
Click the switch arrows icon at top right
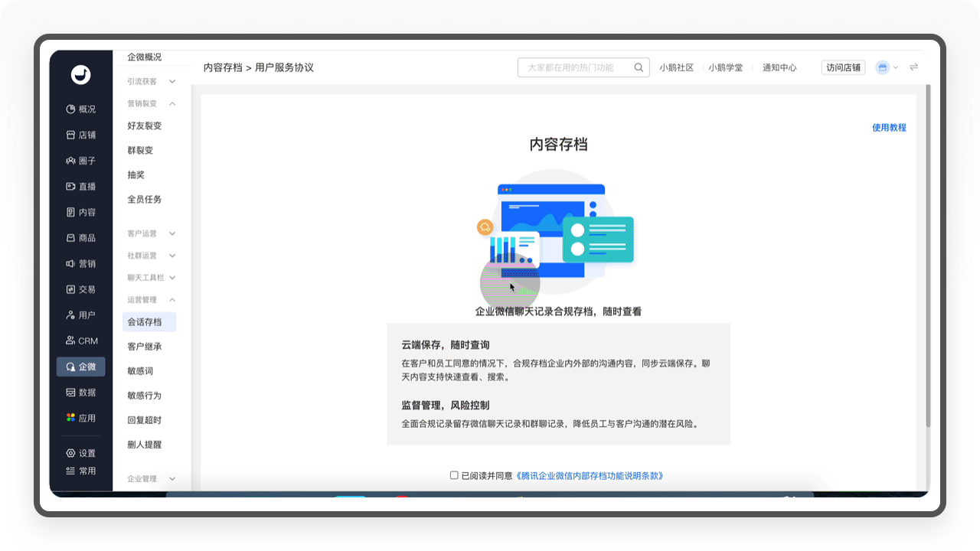click(913, 67)
